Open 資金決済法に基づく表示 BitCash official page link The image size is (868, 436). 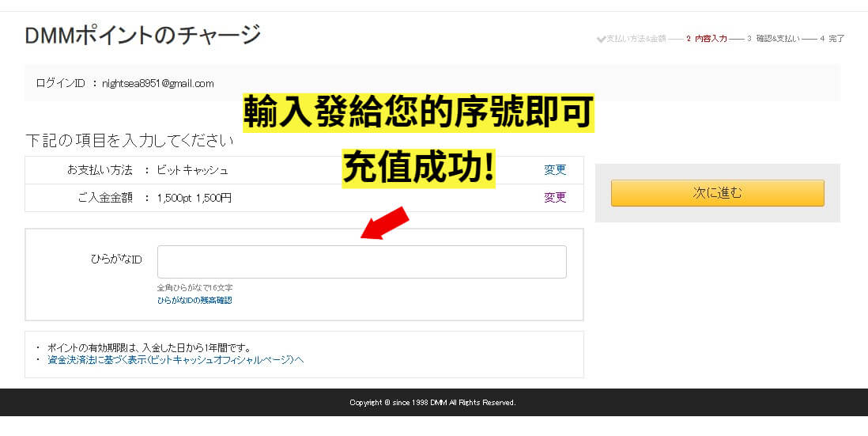175,359
